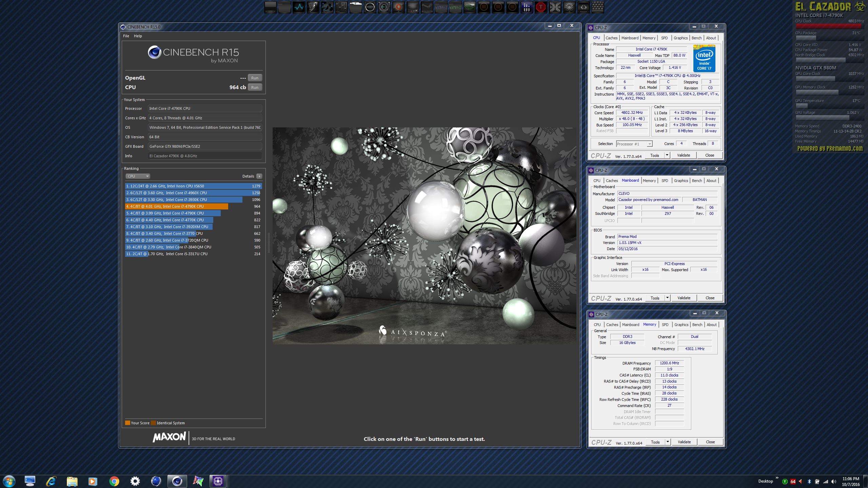Open Tools dropdown arrow in CPU tab CPU-Z window
868x488 pixels.
point(667,155)
